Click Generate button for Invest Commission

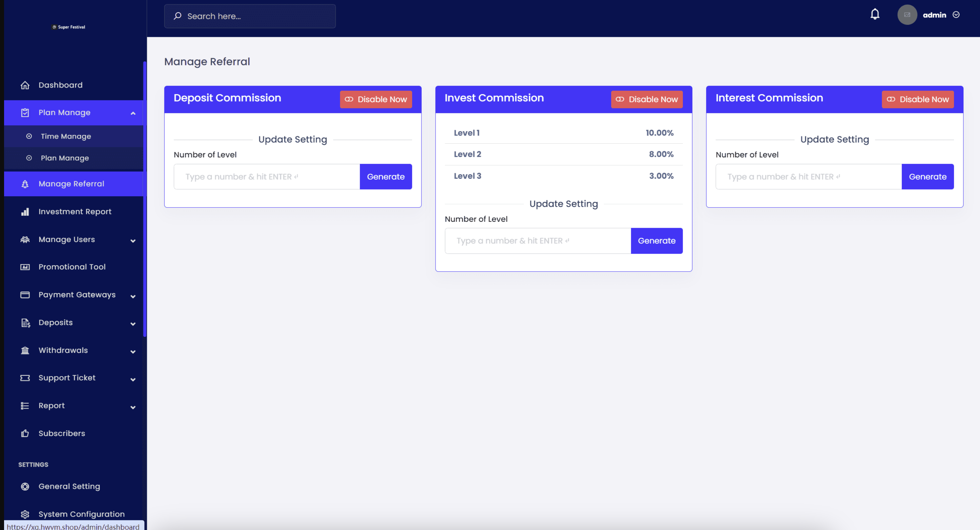pyautogui.click(x=657, y=240)
